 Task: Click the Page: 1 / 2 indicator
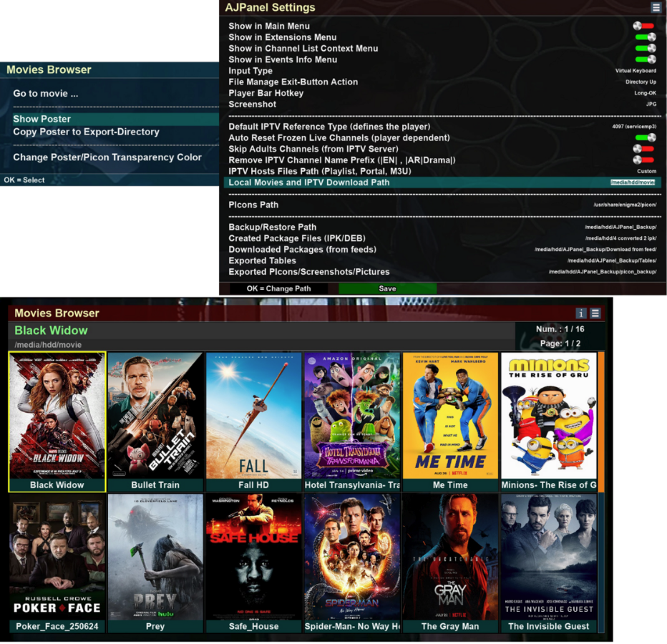click(560, 343)
